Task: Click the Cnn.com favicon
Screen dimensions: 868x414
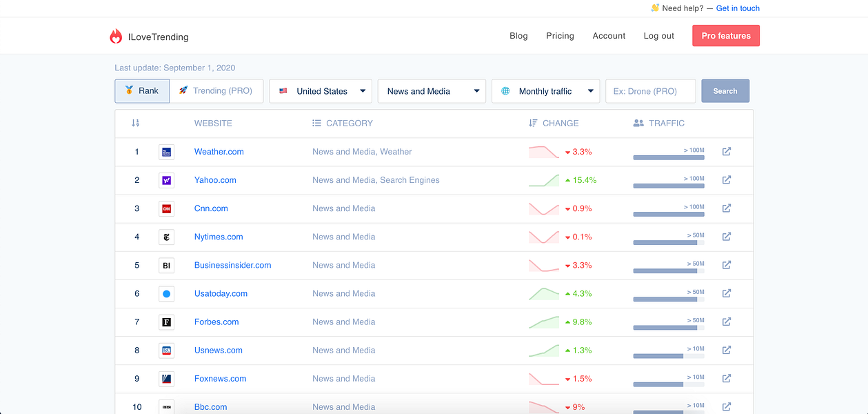Action: pos(166,208)
